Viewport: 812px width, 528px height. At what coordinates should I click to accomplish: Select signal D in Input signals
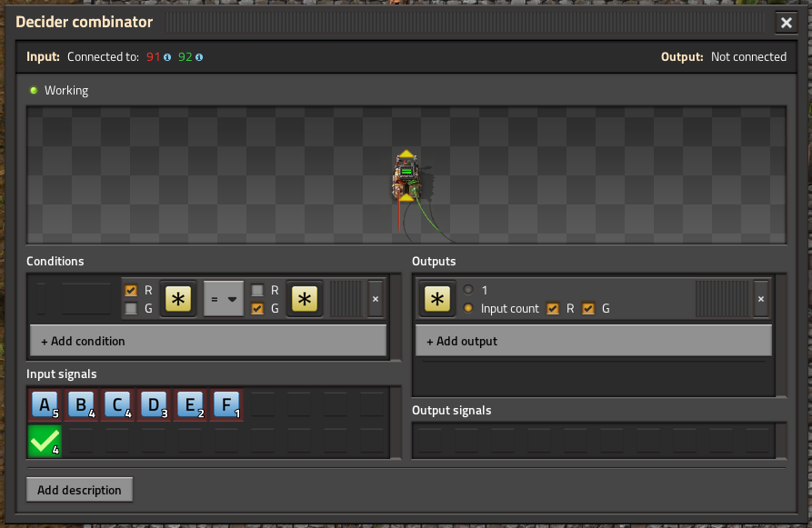pyautogui.click(x=154, y=404)
